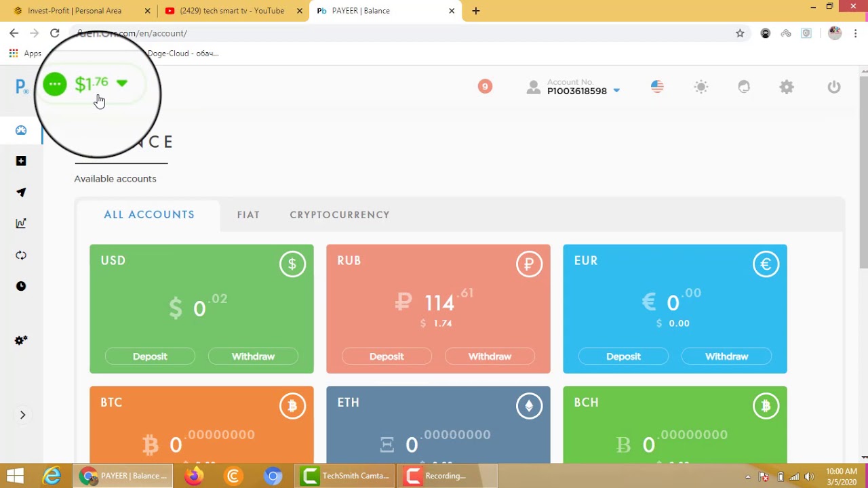Select the ALL ACCOUNTS tab

point(149,215)
